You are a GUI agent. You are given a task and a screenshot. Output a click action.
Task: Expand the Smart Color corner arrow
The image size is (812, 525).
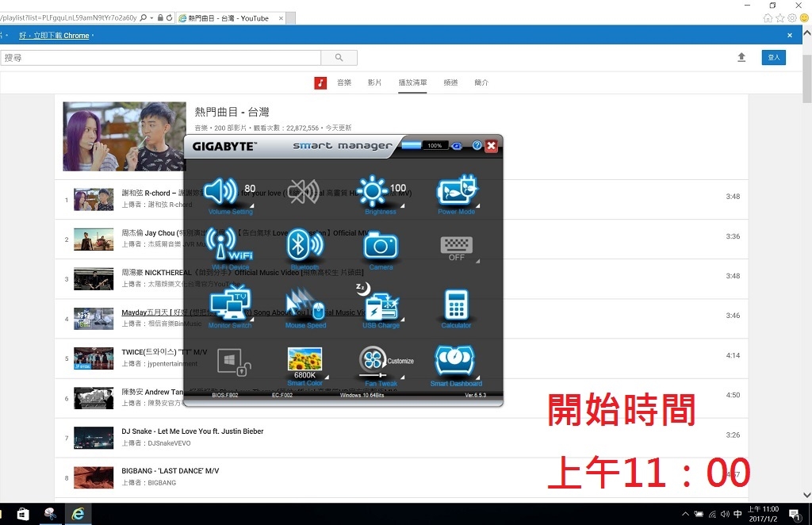327,377
